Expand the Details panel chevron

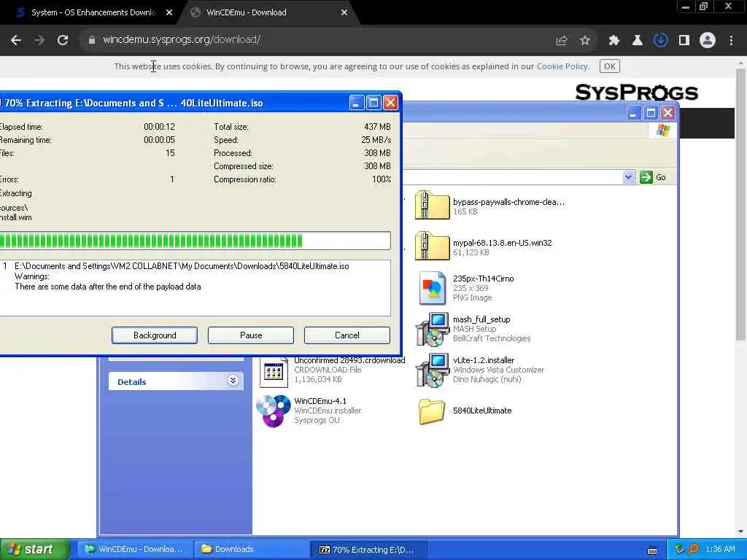[233, 381]
